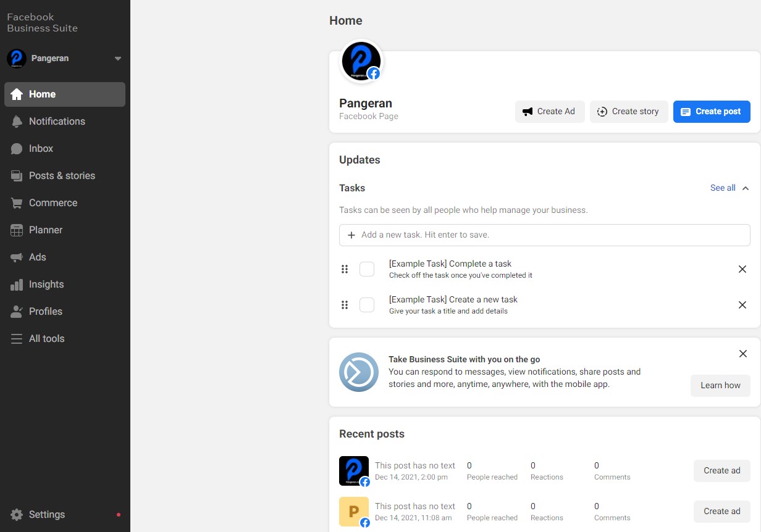
Task: Click the plus icon in add task field
Action: pos(351,235)
